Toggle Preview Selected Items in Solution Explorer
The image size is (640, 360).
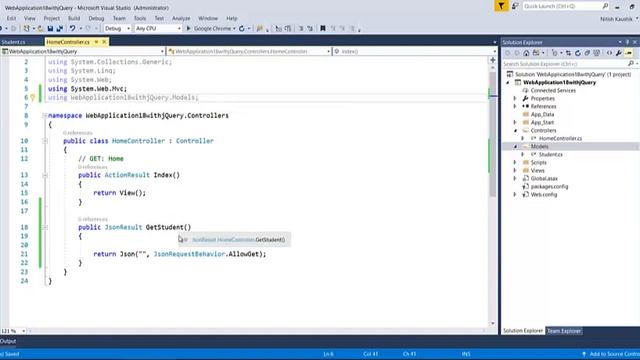tap(629, 53)
